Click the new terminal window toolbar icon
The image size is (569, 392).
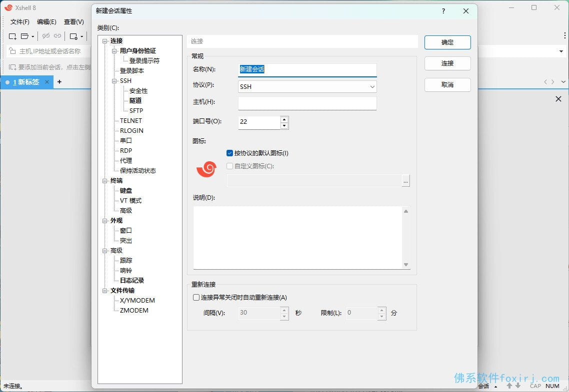coord(73,36)
